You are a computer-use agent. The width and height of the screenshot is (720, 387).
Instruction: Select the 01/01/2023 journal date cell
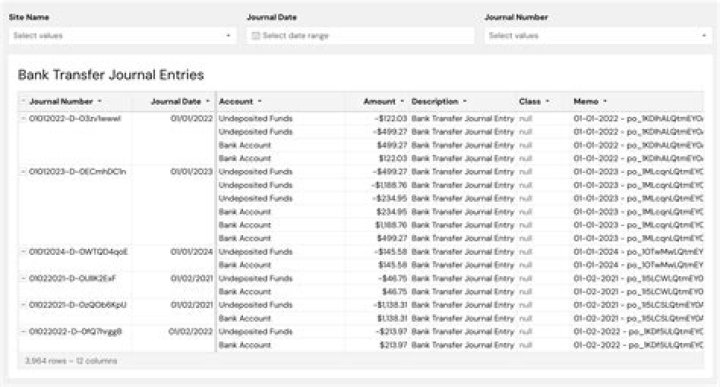tap(191, 172)
